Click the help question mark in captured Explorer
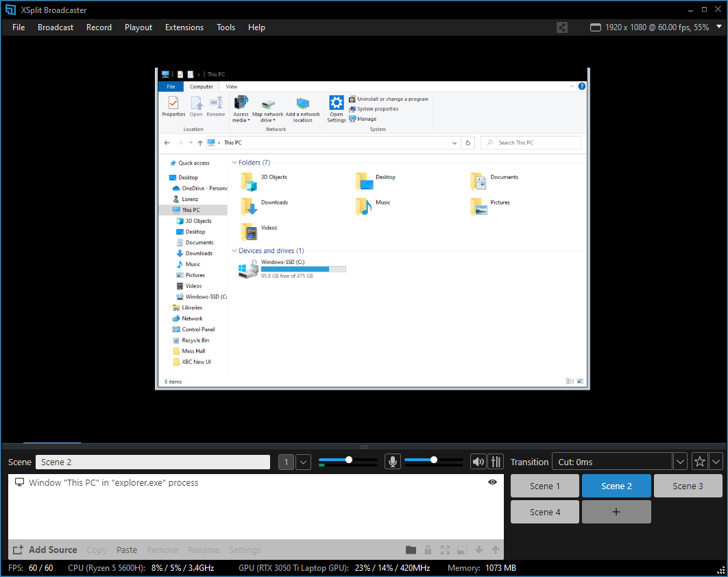 pyautogui.click(x=582, y=86)
